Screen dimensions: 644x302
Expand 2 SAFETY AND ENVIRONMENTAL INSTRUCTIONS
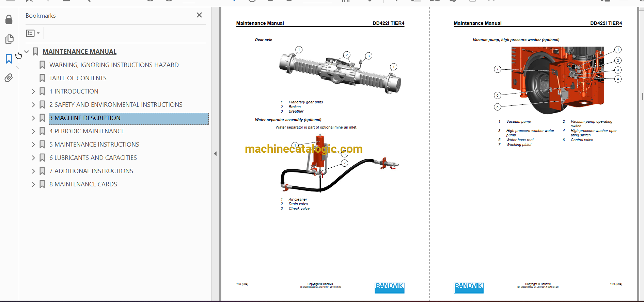pyautogui.click(x=33, y=105)
